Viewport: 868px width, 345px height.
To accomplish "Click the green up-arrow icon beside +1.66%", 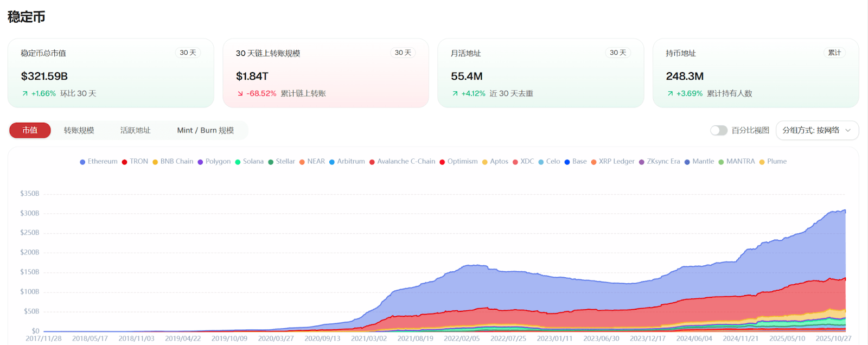I will pyautogui.click(x=25, y=94).
